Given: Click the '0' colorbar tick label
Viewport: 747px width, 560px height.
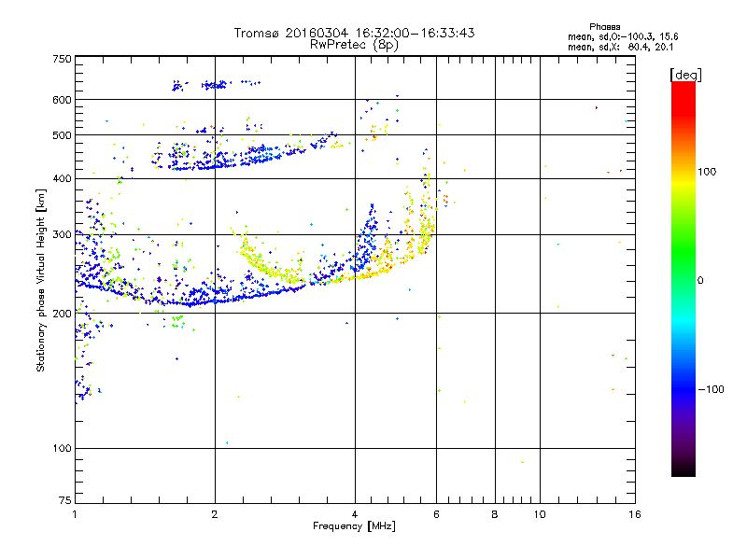Looking at the screenshot, I should point(700,281).
